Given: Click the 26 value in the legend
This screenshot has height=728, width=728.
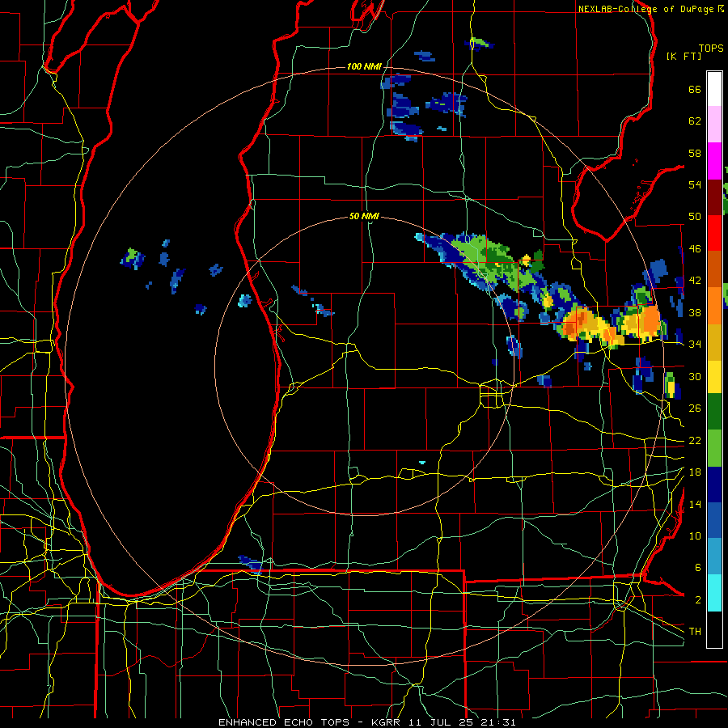Looking at the screenshot, I should click(695, 408).
